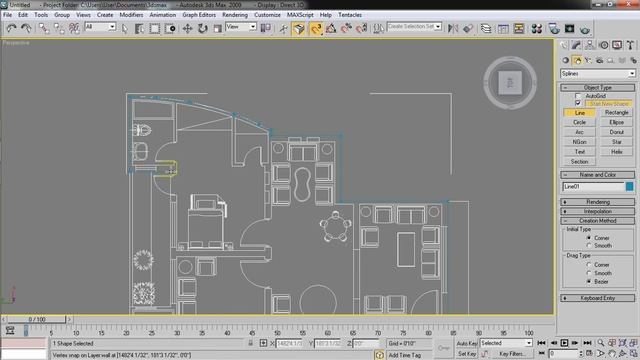The height and width of the screenshot is (360, 640).
Task: Click the Use Pivot Point Center icon
Action: coord(266,28)
